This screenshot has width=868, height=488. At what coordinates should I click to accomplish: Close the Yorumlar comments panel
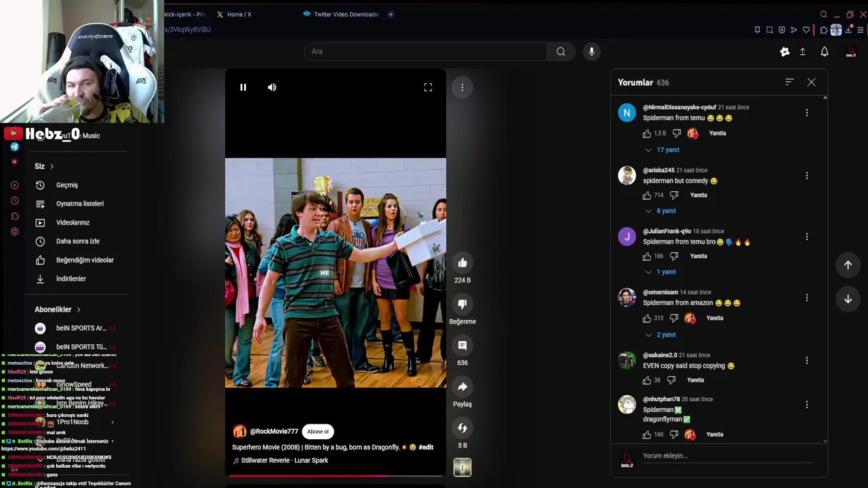click(x=811, y=82)
